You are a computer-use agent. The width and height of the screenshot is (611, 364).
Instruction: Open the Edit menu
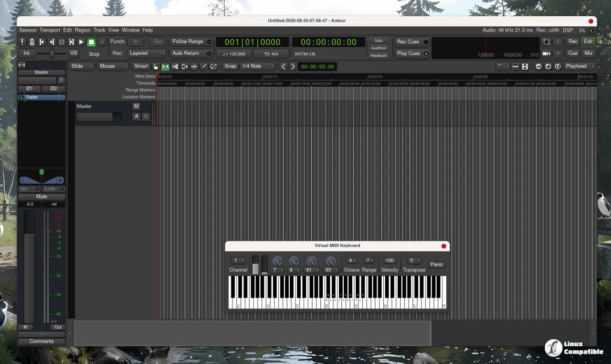(67, 30)
